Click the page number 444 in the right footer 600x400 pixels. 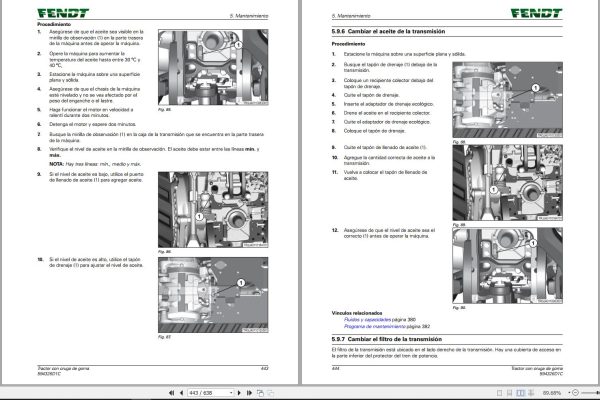coord(336,368)
